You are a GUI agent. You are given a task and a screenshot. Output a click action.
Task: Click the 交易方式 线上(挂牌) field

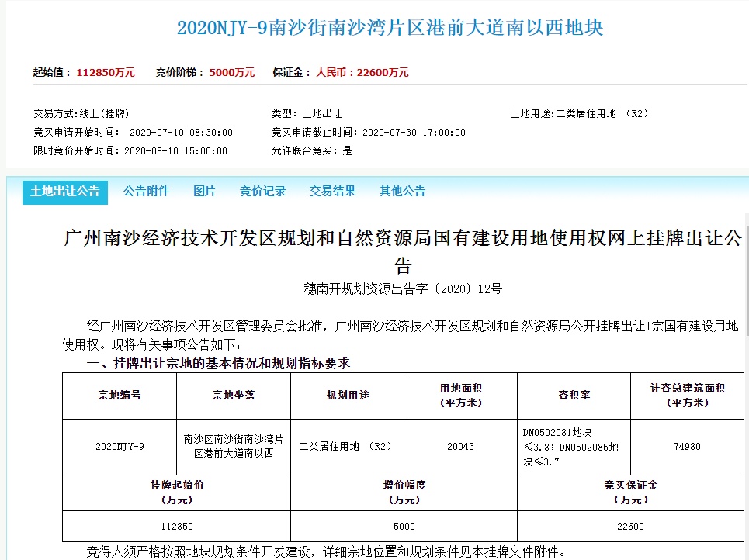coord(81,113)
